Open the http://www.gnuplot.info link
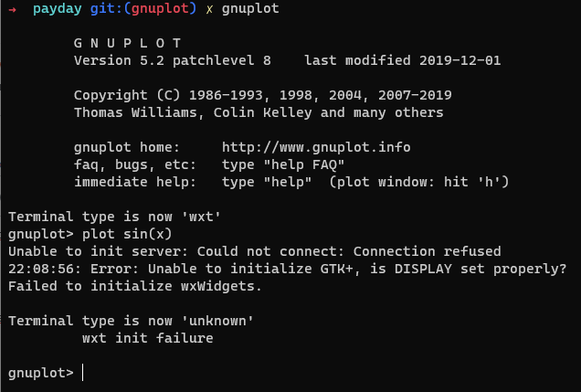 316,147
